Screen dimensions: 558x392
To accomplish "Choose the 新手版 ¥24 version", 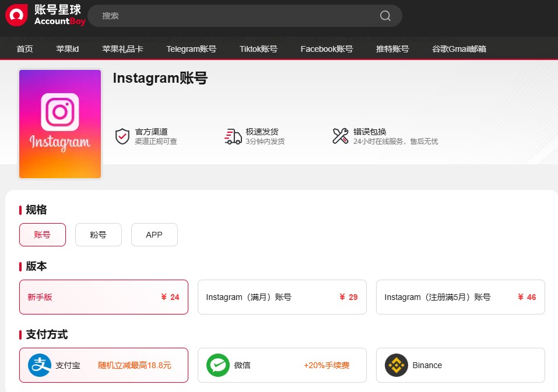I will [x=104, y=297].
